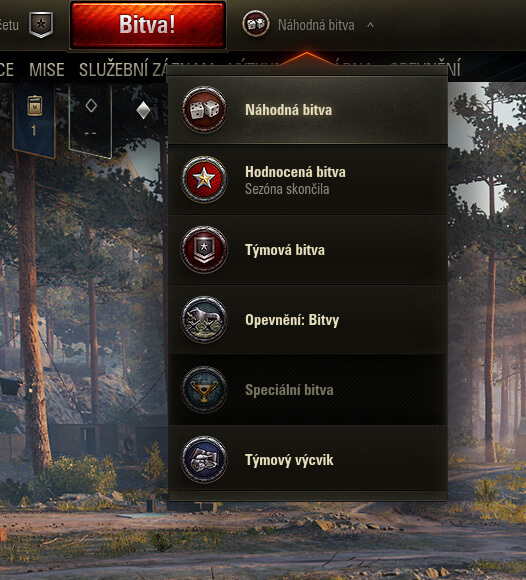Click the platoon shield star icon
The height and width of the screenshot is (580, 526).
tap(41, 25)
